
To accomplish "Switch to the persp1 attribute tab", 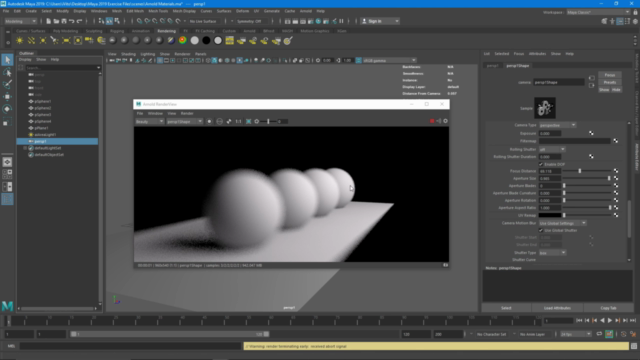I will click(x=492, y=66).
